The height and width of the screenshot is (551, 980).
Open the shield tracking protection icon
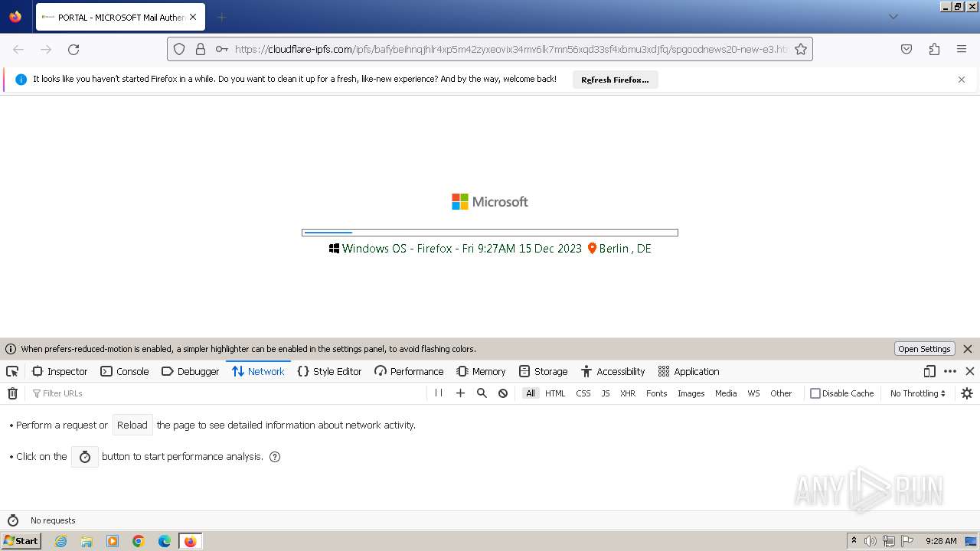click(179, 49)
